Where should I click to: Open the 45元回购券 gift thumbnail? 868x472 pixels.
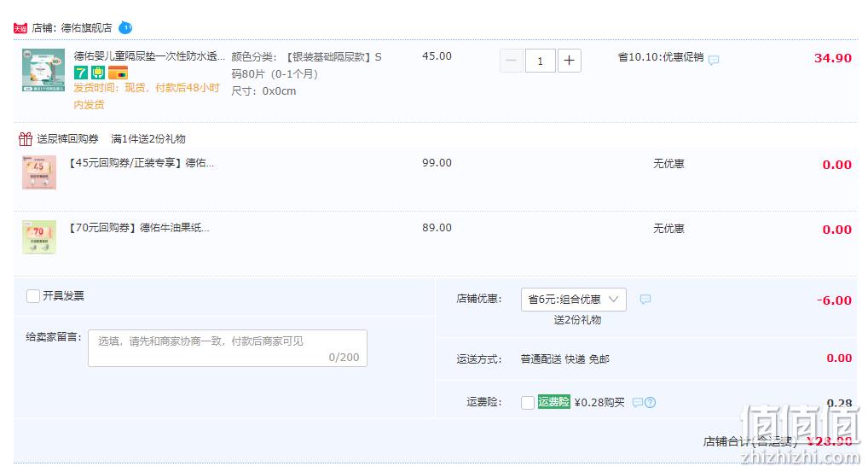[x=39, y=172]
